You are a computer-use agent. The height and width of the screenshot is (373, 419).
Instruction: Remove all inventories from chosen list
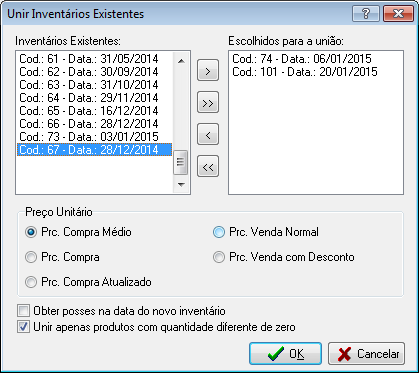[208, 167]
